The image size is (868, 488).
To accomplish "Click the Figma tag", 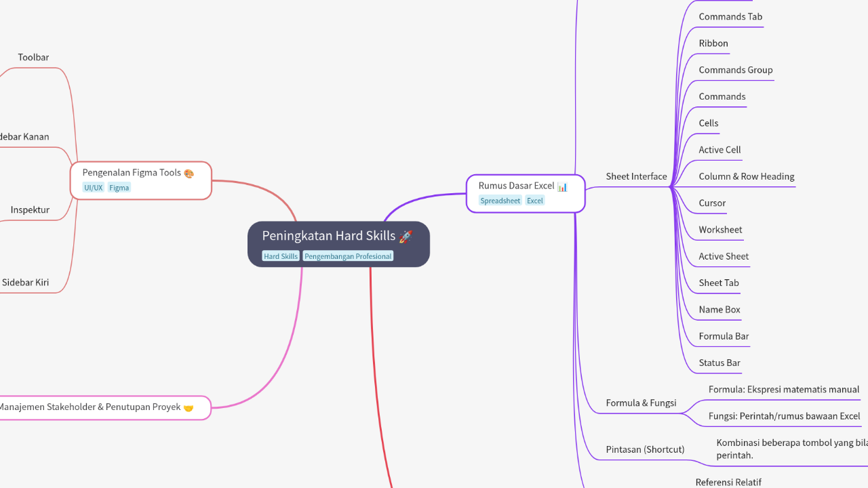I will pos(119,188).
